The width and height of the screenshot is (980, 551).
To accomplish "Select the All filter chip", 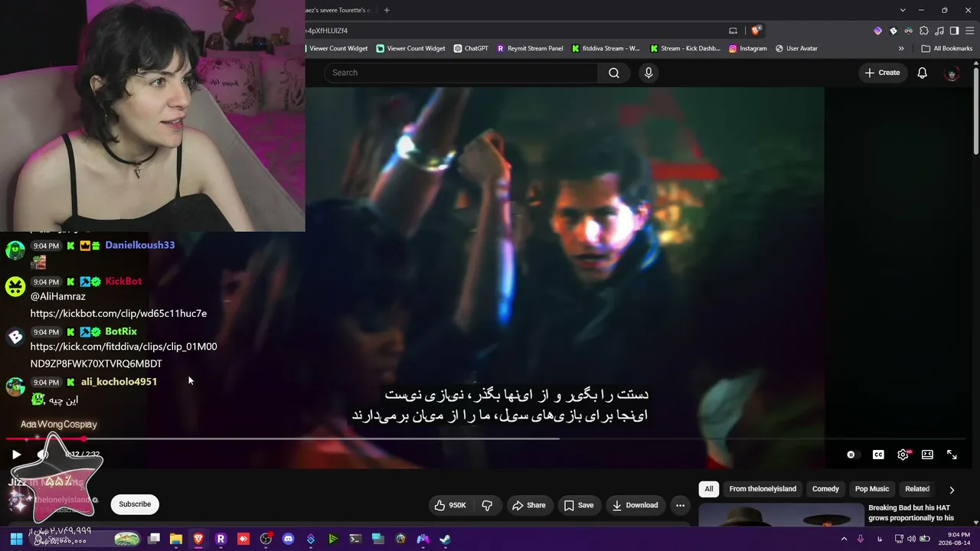I will (x=709, y=489).
